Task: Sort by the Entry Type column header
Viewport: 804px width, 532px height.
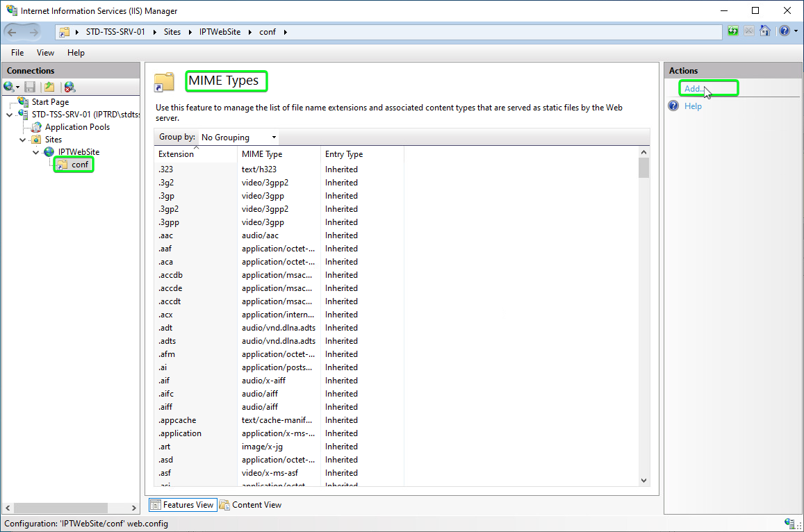Action: pyautogui.click(x=362, y=154)
